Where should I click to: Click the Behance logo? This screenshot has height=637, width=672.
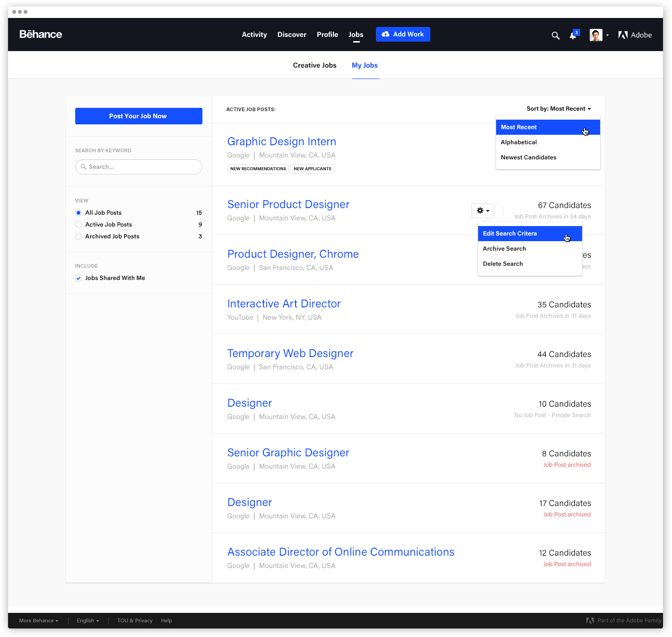click(x=41, y=35)
